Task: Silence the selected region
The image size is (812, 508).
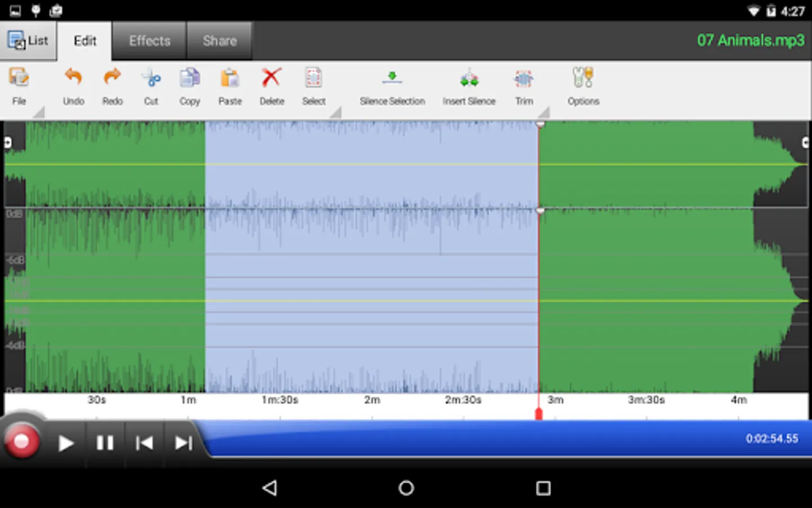Action: click(392, 85)
